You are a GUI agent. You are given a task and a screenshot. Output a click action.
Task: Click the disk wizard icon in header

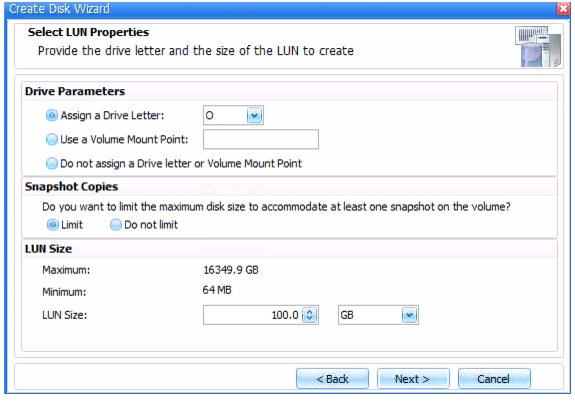click(538, 46)
